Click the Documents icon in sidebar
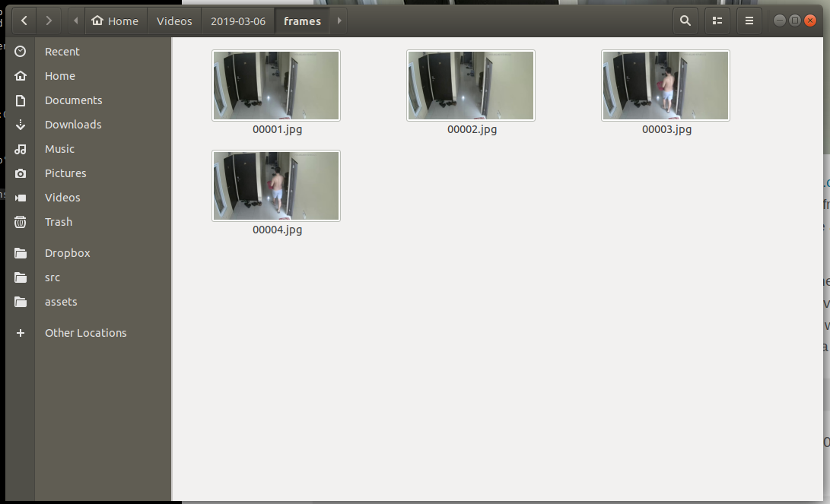The width and height of the screenshot is (830, 504). pos(20,100)
